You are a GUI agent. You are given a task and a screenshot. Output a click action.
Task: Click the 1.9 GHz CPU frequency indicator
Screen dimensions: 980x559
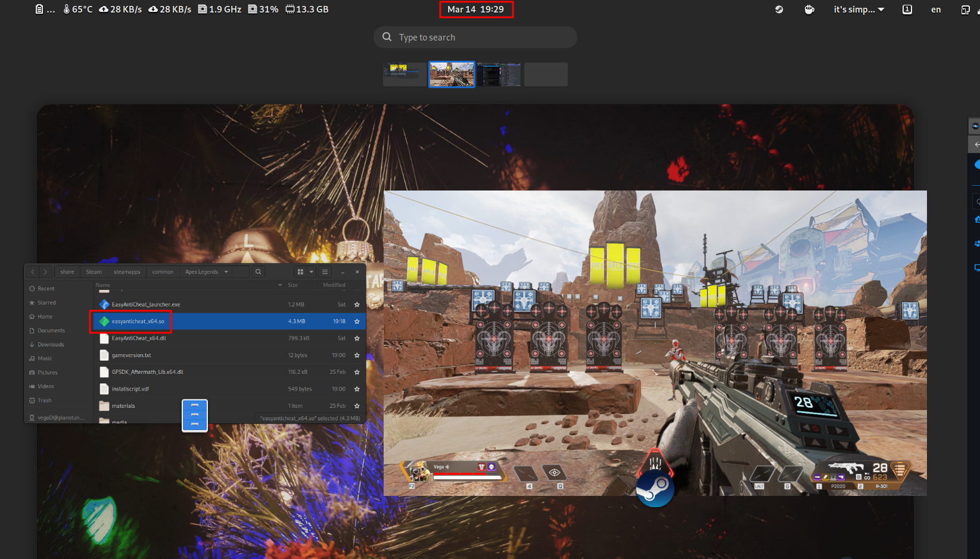[x=219, y=10]
